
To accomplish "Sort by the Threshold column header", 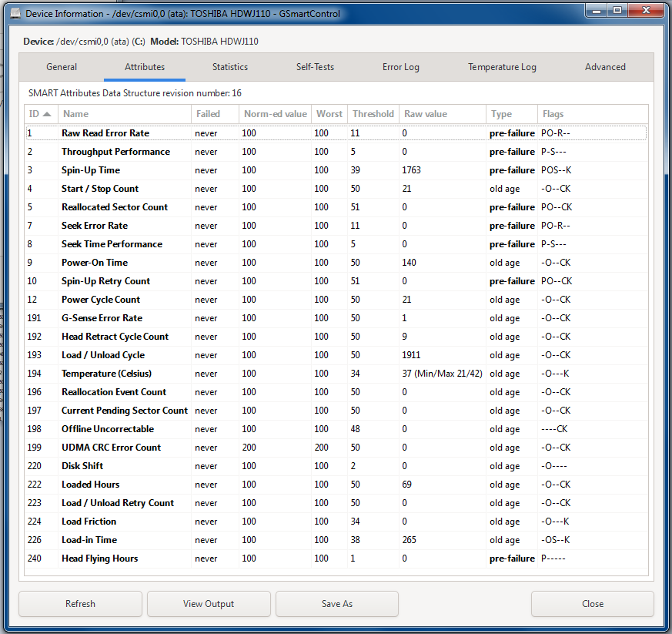I will pos(373,114).
